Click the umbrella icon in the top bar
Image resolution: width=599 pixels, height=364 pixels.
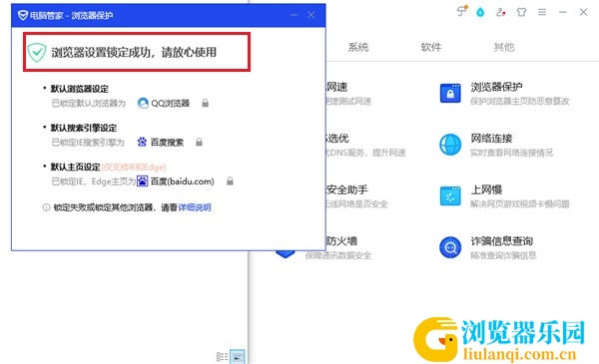tap(462, 11)
